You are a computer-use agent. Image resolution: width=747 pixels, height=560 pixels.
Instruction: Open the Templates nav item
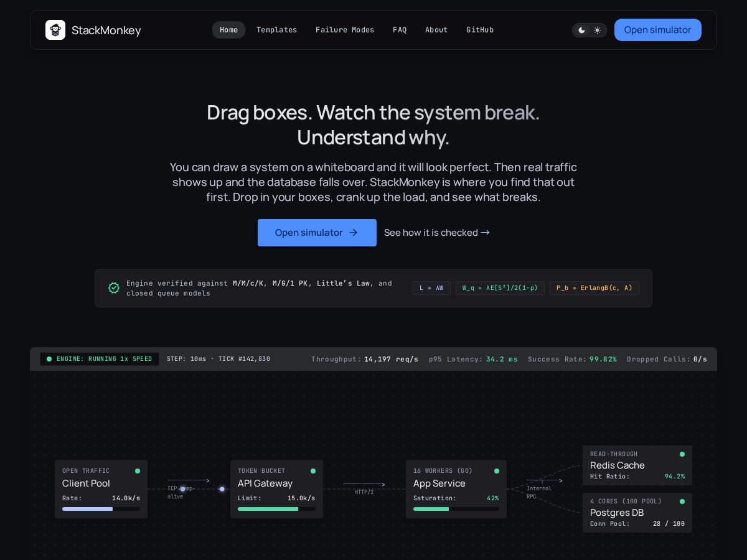point(276,30)
